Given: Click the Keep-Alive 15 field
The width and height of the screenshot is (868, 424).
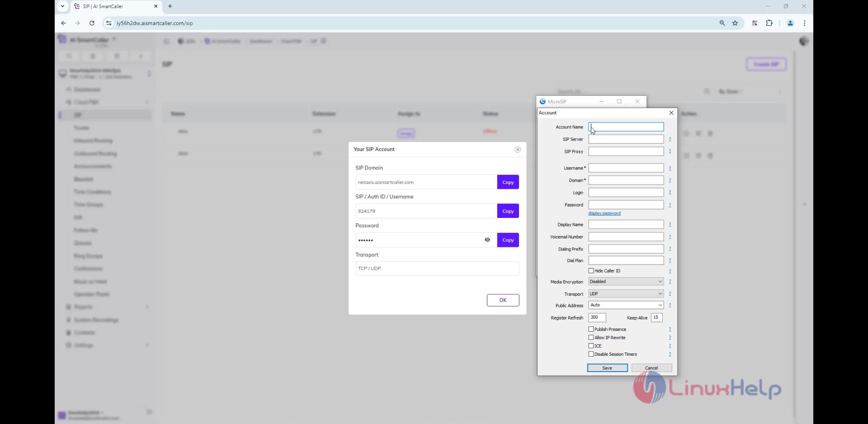Looking at the screenshot, I should tap(656, 318).
